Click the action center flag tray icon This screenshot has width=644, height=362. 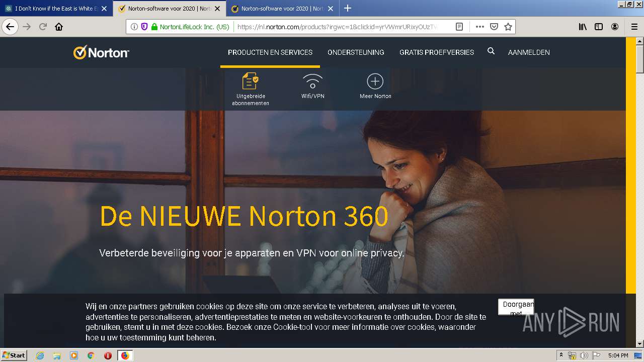[595, 355]
